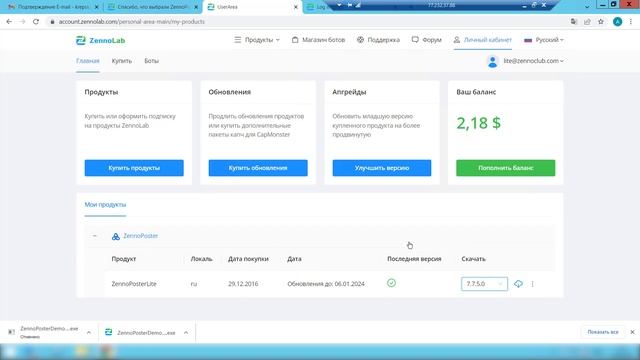Click the Купить обновления button
640x360 pixels.
[258, 168]
